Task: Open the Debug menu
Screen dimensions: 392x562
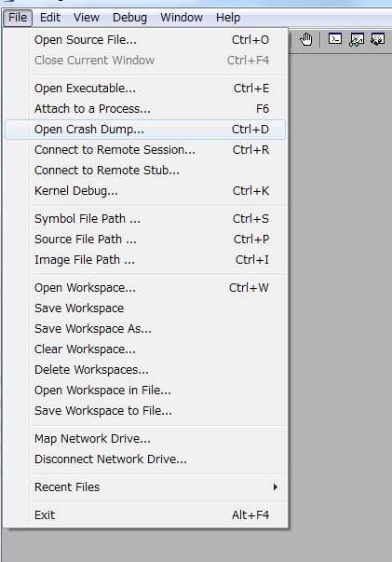Action: [129, 18]
